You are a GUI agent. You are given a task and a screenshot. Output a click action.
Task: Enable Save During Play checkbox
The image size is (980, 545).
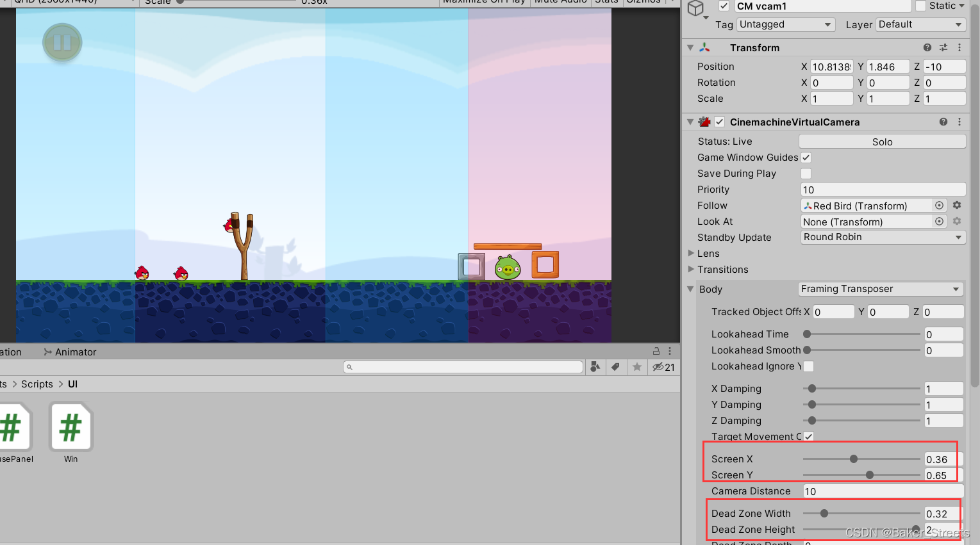click(806, 174)
